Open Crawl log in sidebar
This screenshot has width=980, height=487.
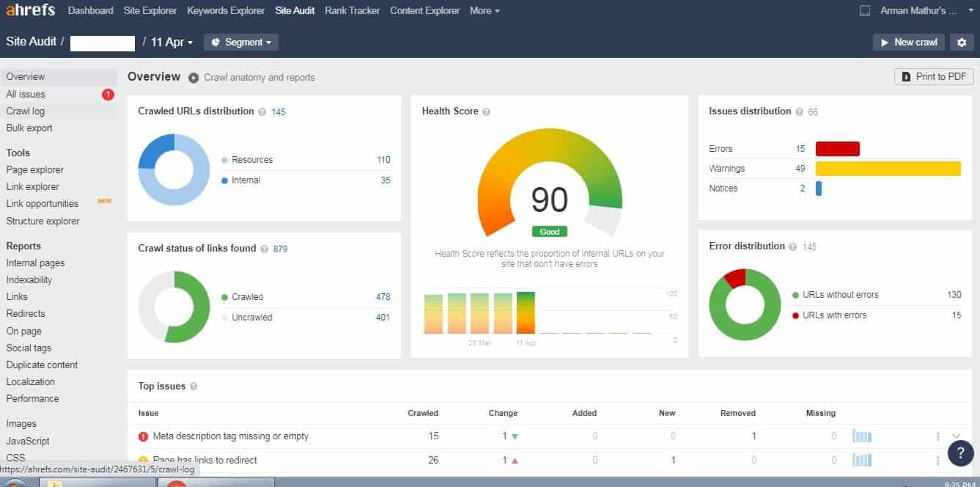tap(26, 111)
